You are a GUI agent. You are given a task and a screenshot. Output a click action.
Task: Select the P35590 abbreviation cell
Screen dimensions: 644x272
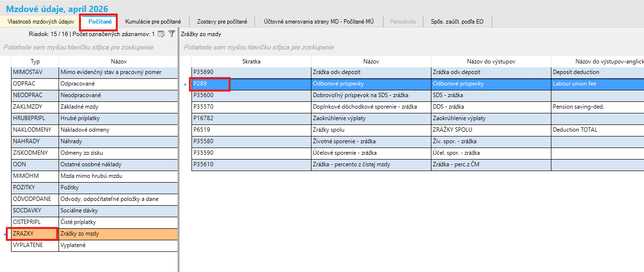(x=251, y=153)
